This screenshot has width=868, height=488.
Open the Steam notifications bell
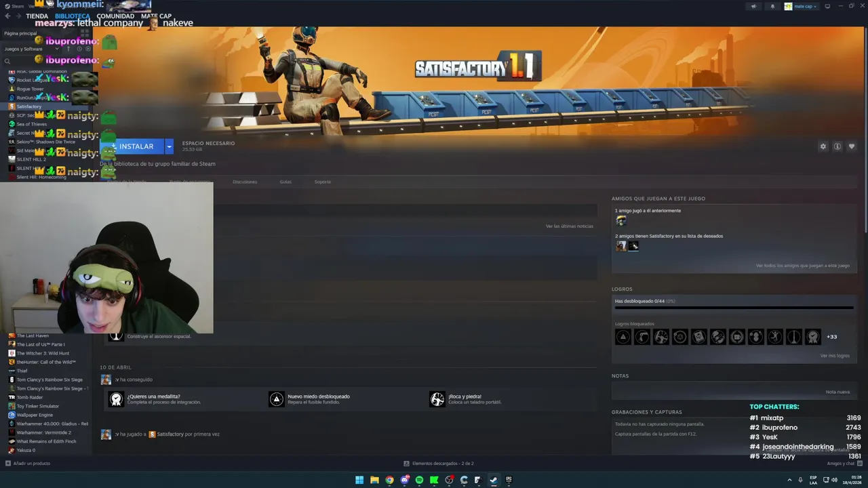772,6
